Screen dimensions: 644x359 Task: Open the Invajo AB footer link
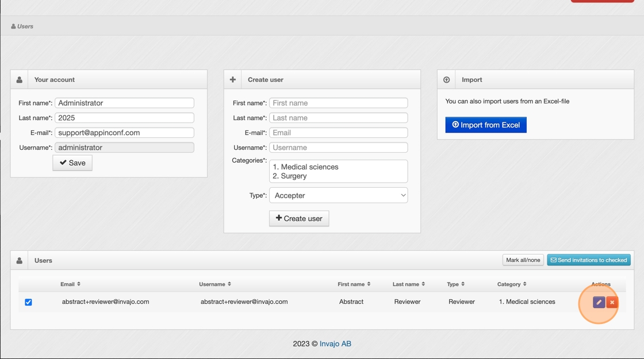point(335,343)
